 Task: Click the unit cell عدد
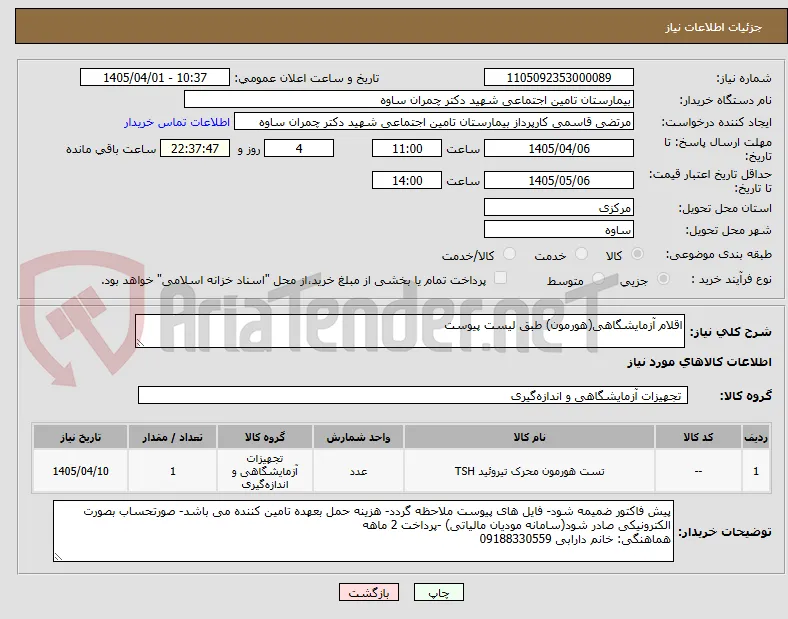point(358,471)
